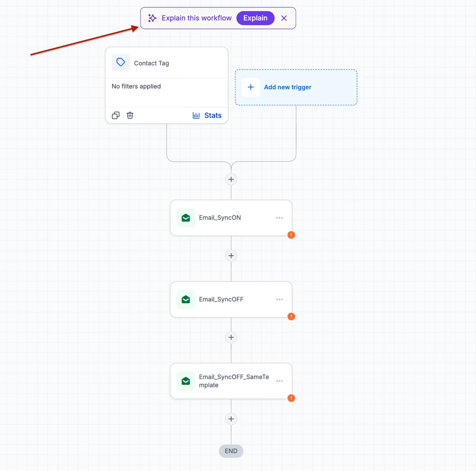
Task: Add a step before the END node
Action: tap(231, 419)
